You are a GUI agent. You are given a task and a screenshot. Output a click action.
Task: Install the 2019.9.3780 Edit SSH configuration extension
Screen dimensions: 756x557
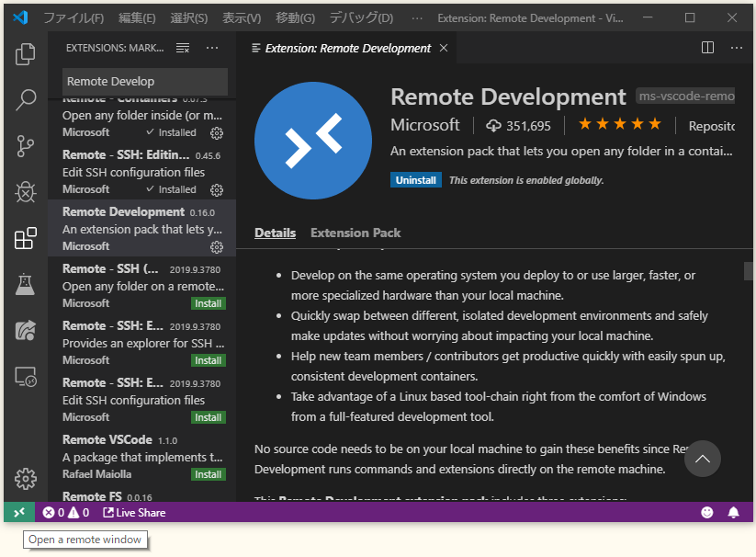[x=209, y=417]
